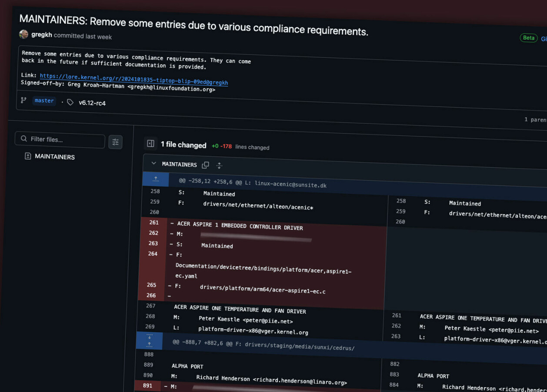The height and width of the screenshot is (392, 547).
Task: Click the file-diff icon beside MAINTAINERS tree entry
Action: point(28,156)
